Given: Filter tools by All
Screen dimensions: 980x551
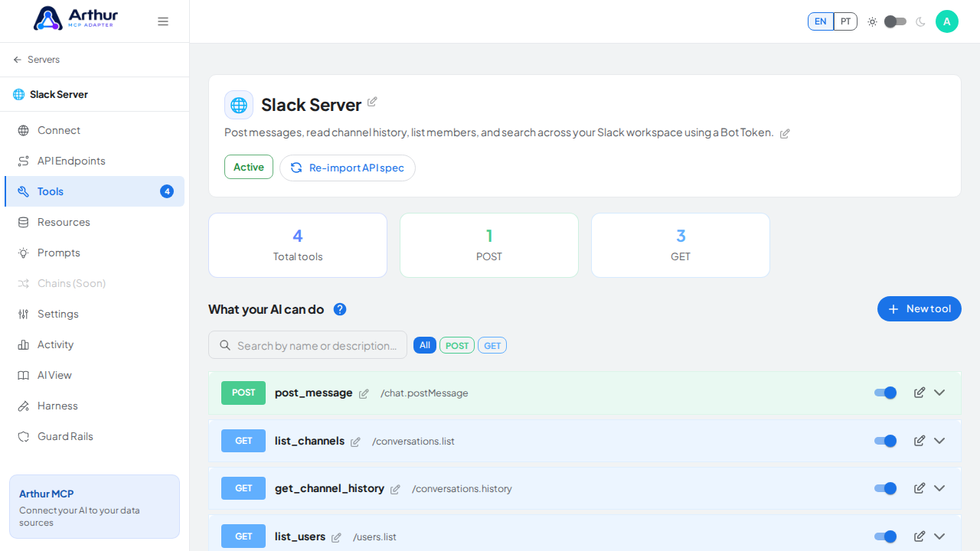Looking at the screenshot, I should point(425,345).
